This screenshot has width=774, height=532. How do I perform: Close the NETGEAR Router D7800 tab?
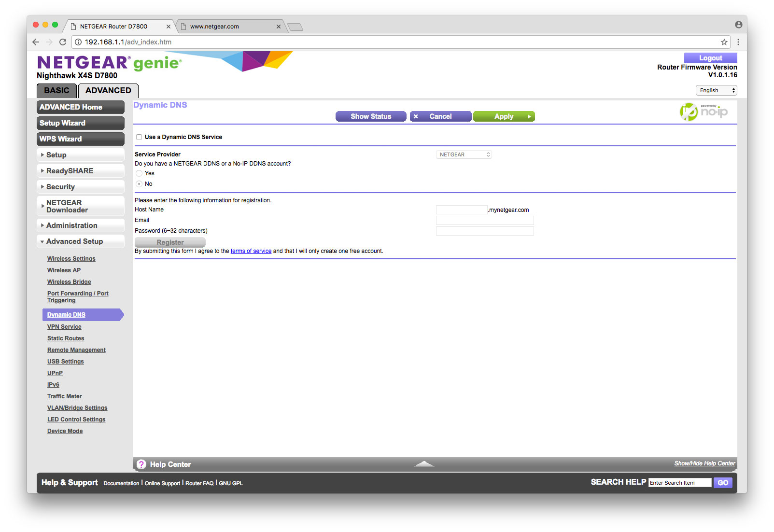[169, 27]
